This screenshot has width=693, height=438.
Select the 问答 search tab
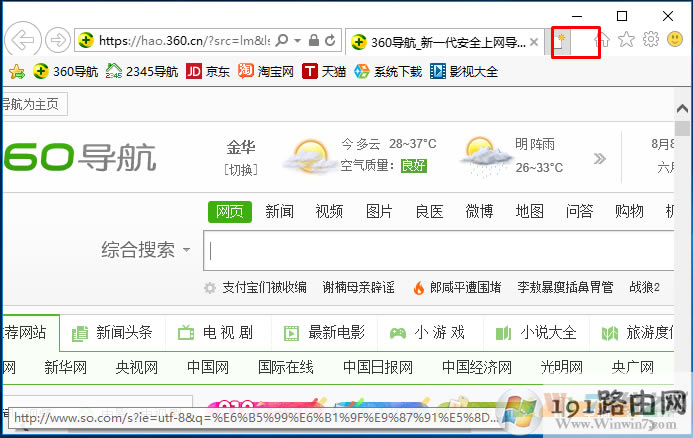[579, 211]
